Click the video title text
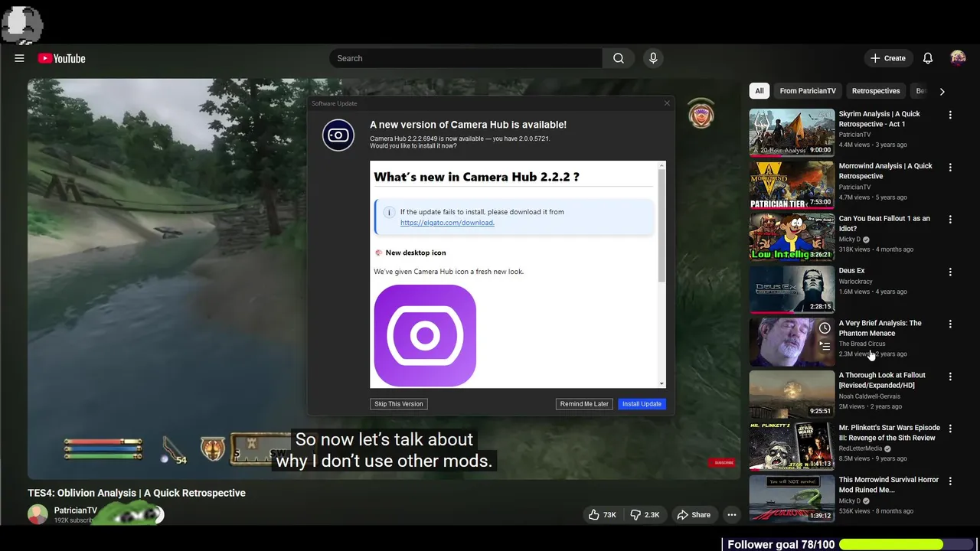This screenshot has height=551, width=980. (137, 493)
